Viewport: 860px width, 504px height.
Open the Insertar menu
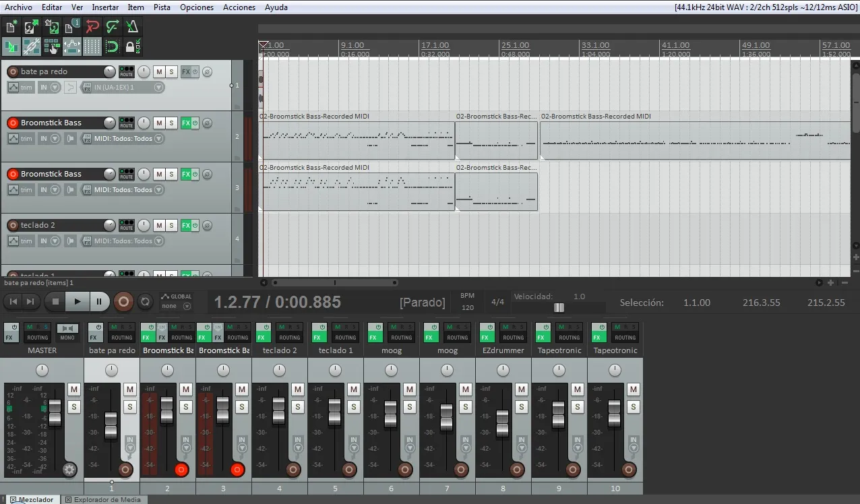pyautogui.click(x=105, y=7)
